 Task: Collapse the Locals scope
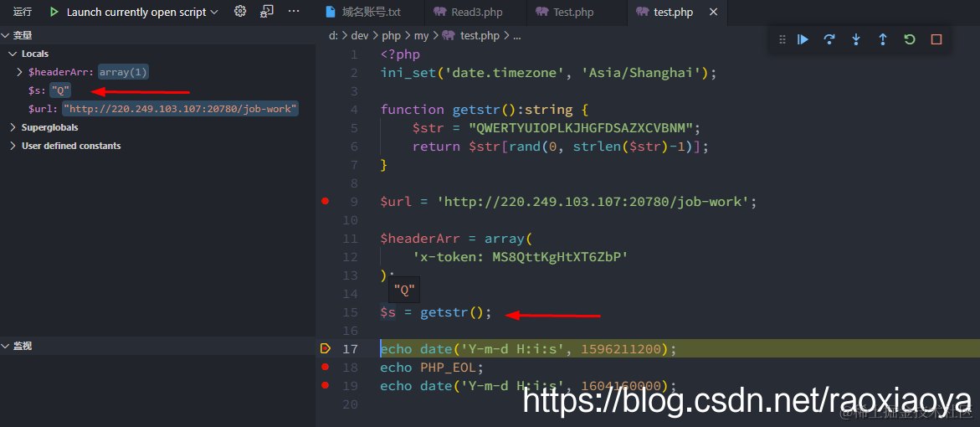[x=13, y=54]
